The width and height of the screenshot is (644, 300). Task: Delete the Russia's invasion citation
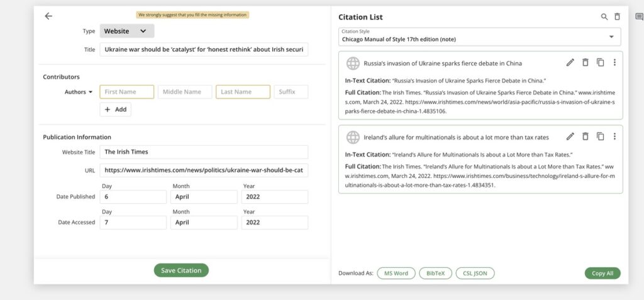coord(585,63)
